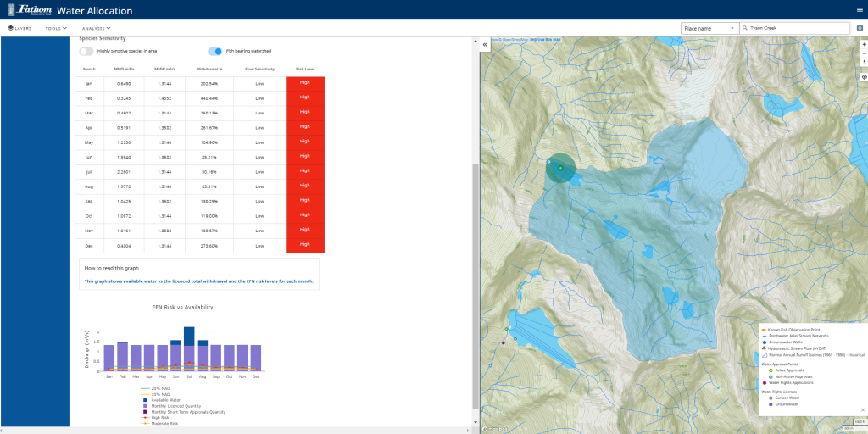The width and height of the screenshot is (868, 434).
Task: Expand the Tools dropdown menu
Action: pos(56,28)
